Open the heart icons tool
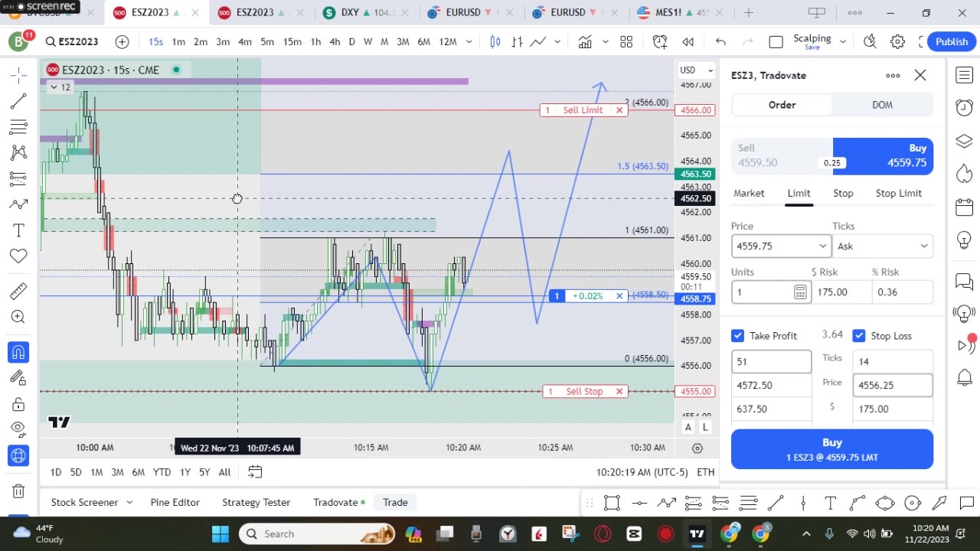Screen dimensions: 980x551 coord(18,256)
